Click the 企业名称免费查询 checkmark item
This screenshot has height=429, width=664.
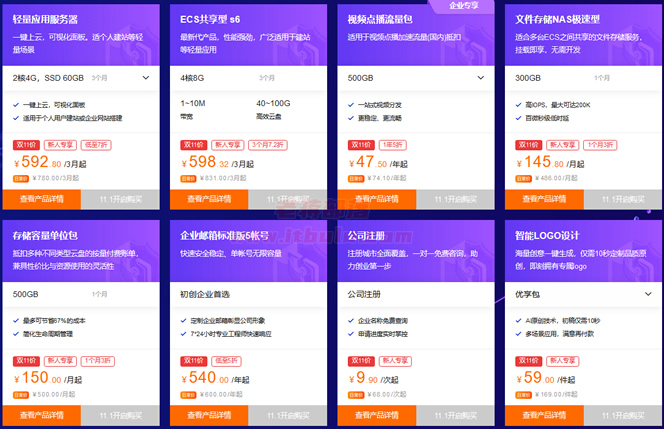[378, 321]
